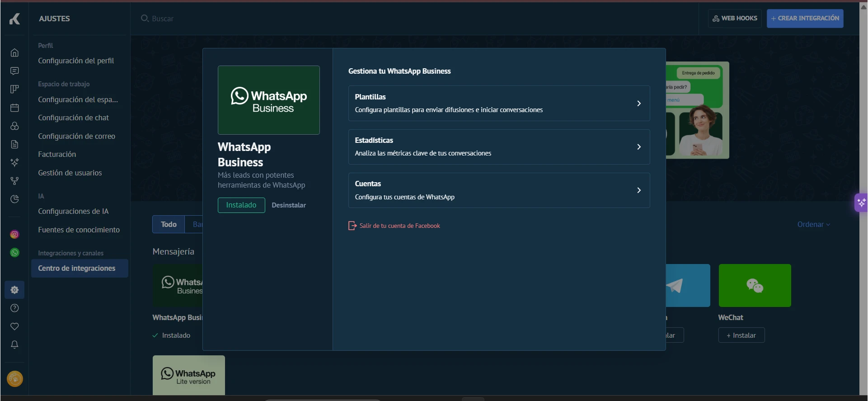The height and width of the screenshot is (401, 868).
Task: Click the promotional banner image with woman
Action: click(698, 110)
